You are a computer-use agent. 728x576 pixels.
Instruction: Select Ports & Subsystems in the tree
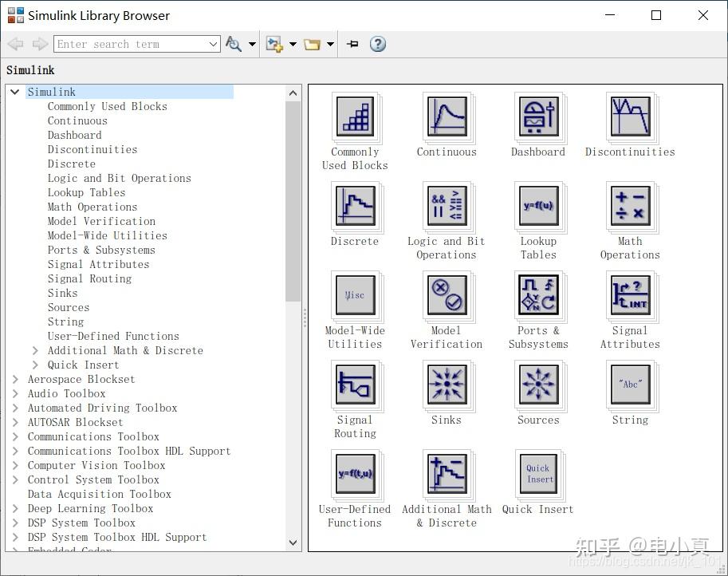pos(101,250)
